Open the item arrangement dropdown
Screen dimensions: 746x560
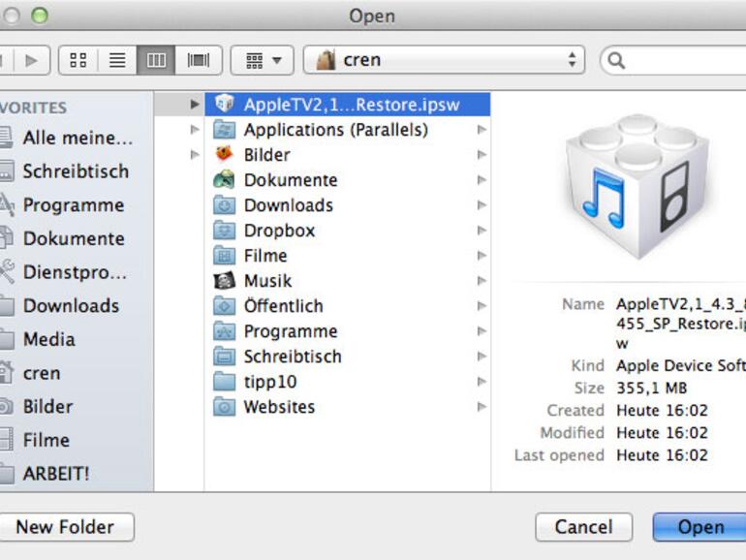(x=263, y=60)
